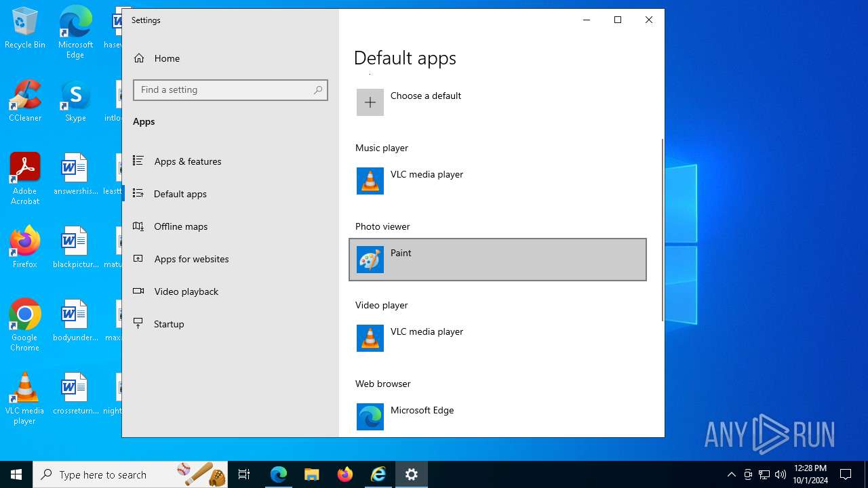Click the Find a setting search box
This screenshot has height=488, width=868.
pyautogui.click(x=224, y=90)
